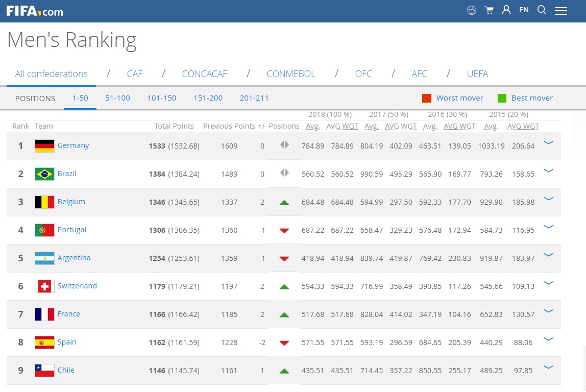Expand Portugal row details chevron
The width and height of the screenshot is (586, 392).
coord(549,227)
